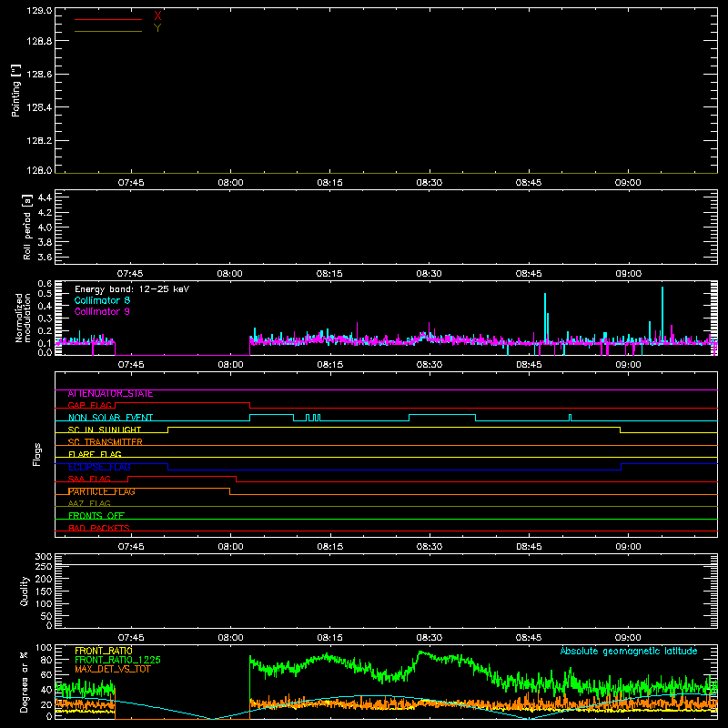Click 09:00 under the Quality panel
The image size is (728, 728).
point(628,638)
